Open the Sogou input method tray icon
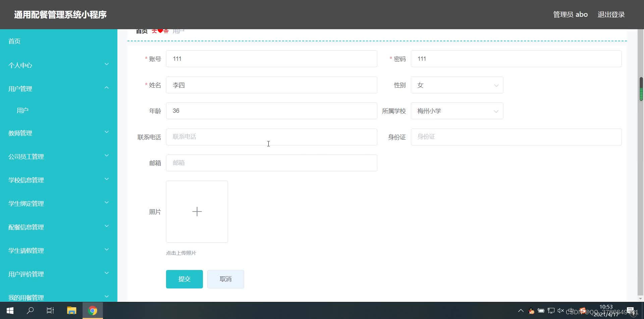This screenshot has height=319, width=644. (582, 311)
